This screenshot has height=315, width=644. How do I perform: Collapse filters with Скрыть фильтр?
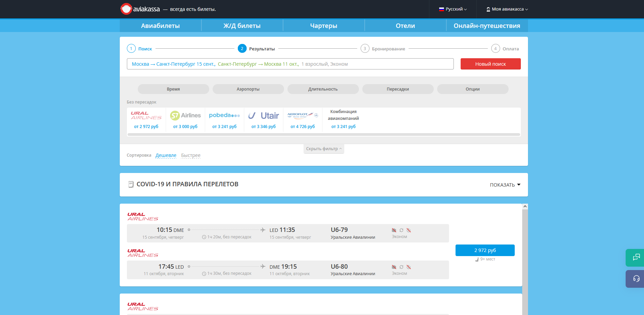324,149
